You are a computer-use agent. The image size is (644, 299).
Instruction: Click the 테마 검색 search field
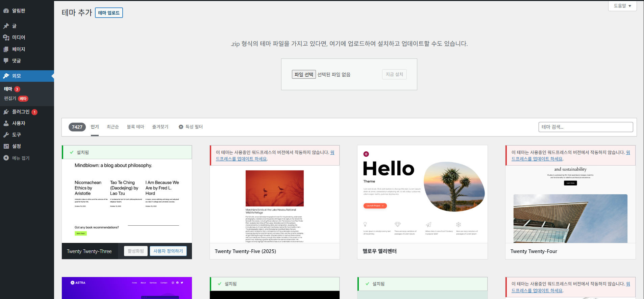pos(586,127)
